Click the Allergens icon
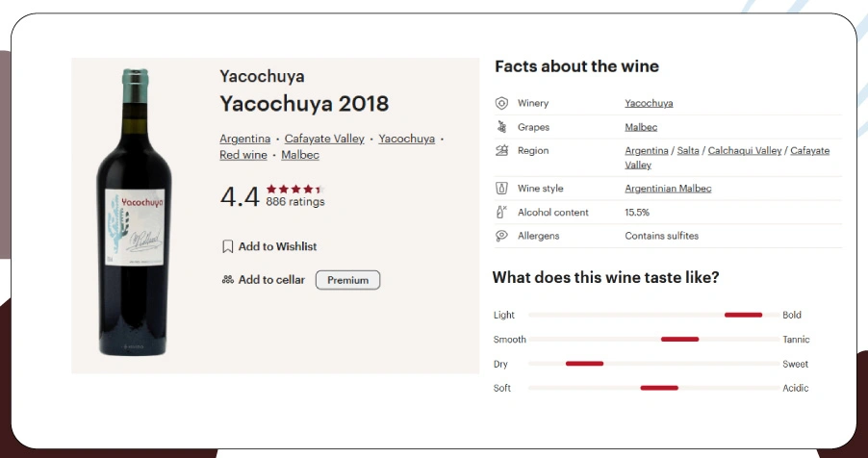 pos(501,236)
